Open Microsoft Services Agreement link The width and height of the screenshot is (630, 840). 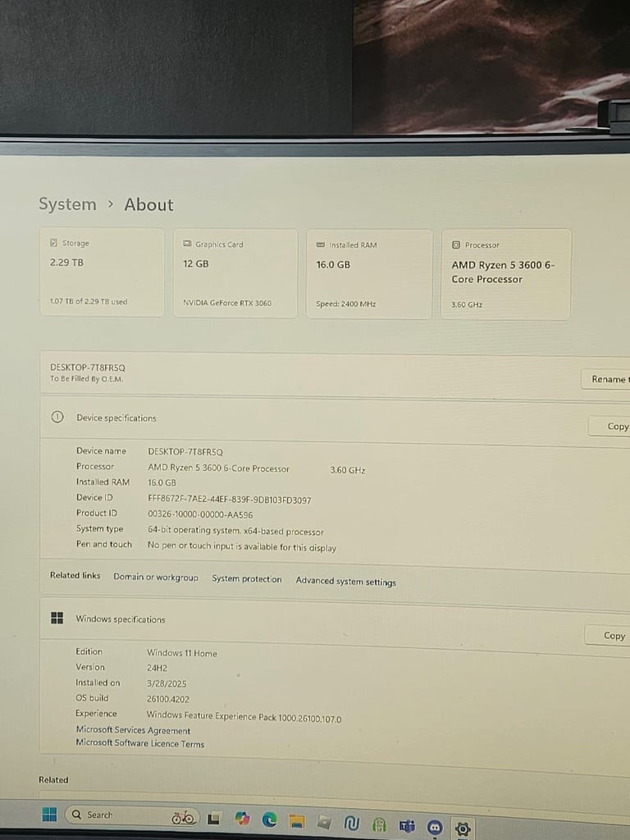133,730
